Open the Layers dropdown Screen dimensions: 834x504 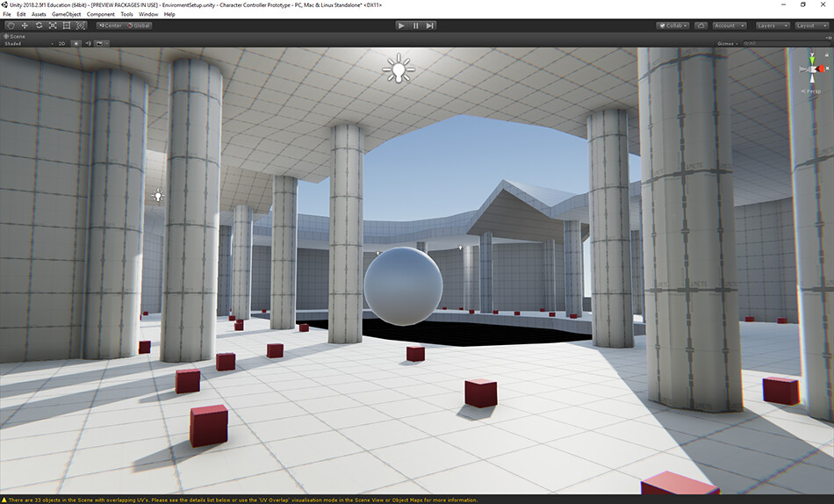pyautogui.click(x=773, y=25)
